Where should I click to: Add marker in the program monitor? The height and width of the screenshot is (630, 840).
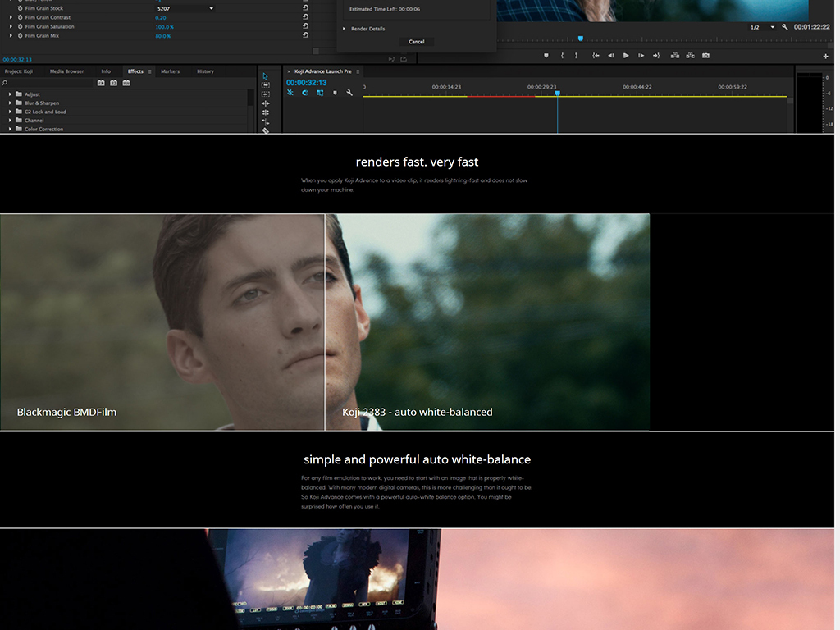click(x=546, y=56)
